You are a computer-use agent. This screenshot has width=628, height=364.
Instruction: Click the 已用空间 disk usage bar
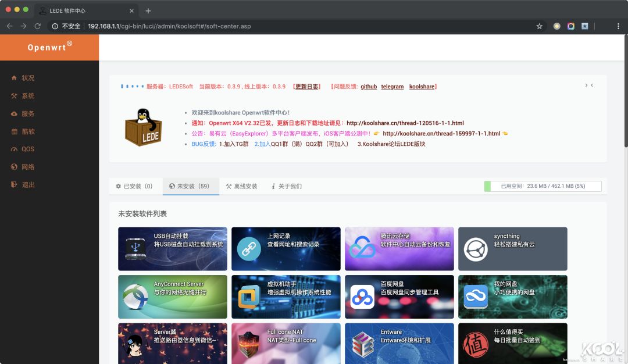point(541,186)
